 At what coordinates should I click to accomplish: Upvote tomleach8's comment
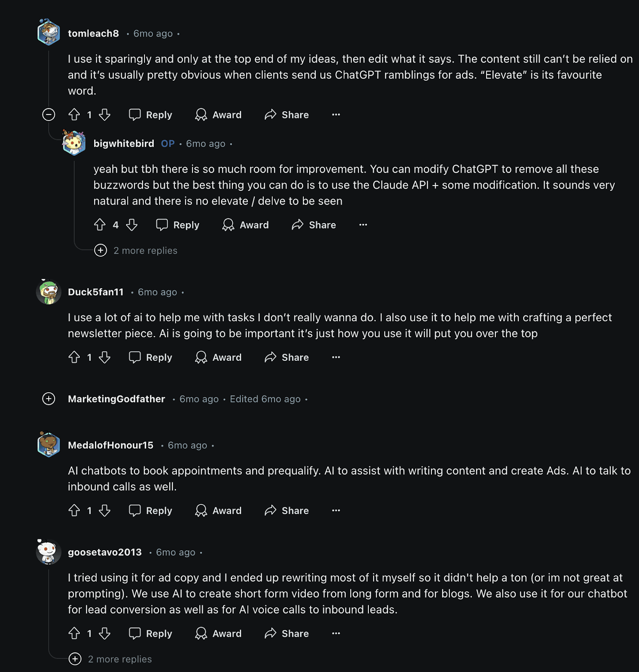click(x=74, y=115)
